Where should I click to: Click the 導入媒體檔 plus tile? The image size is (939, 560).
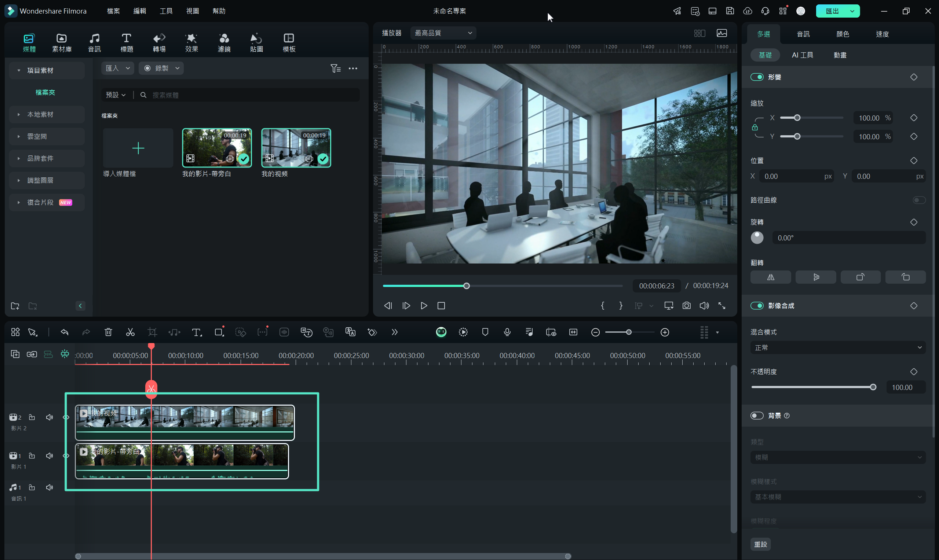pos(138,148)
